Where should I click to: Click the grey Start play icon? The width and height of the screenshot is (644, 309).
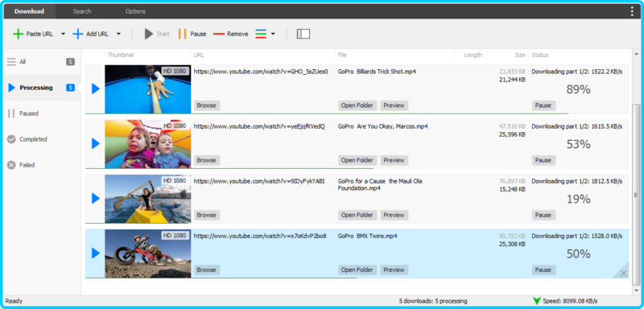click(x=149, y=34)
